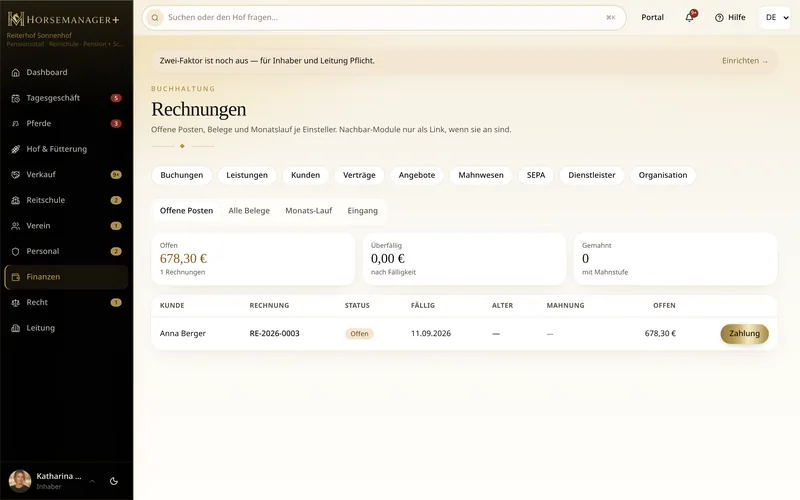This screenshot has height=500, width=800.
Task: Click the Pferde horse icon
Action: pyautogui.click(x=16, y=123)
